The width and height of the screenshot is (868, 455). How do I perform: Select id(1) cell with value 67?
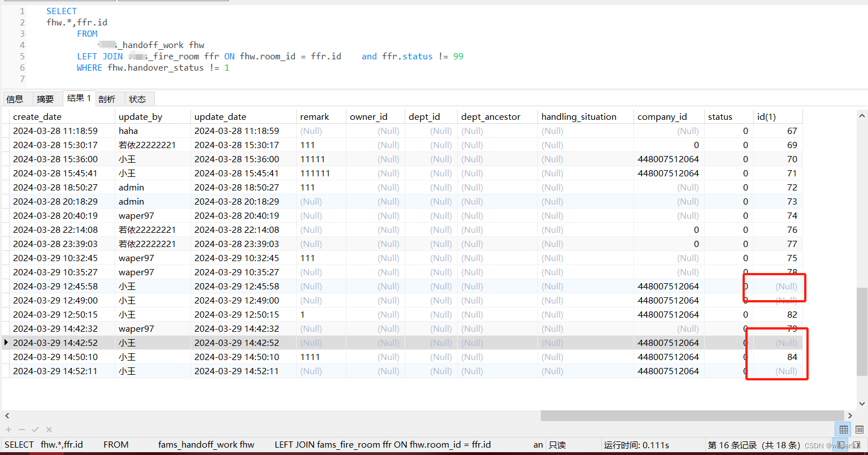pos(778,131)
